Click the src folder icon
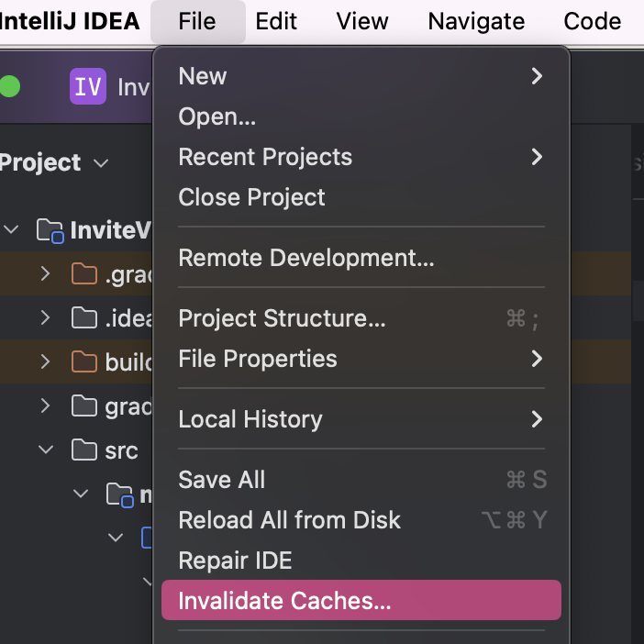 pyautogui.click(x=84, y=450)
